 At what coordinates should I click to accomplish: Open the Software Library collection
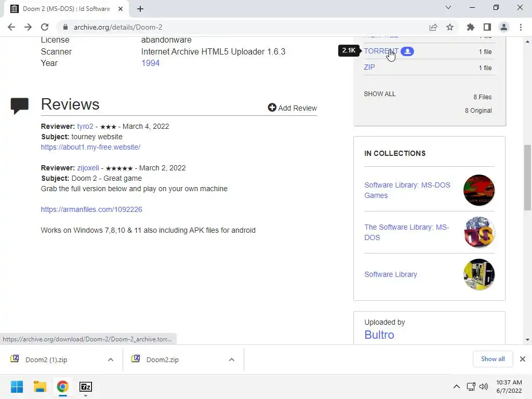tap(391, 274)
